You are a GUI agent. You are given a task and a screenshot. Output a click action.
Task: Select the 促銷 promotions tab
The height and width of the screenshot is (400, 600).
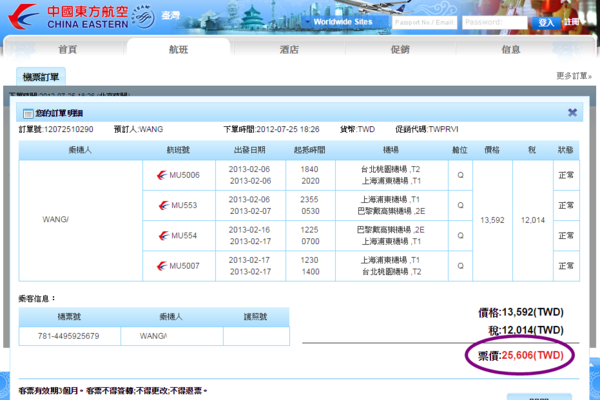[x=399, y=48]
